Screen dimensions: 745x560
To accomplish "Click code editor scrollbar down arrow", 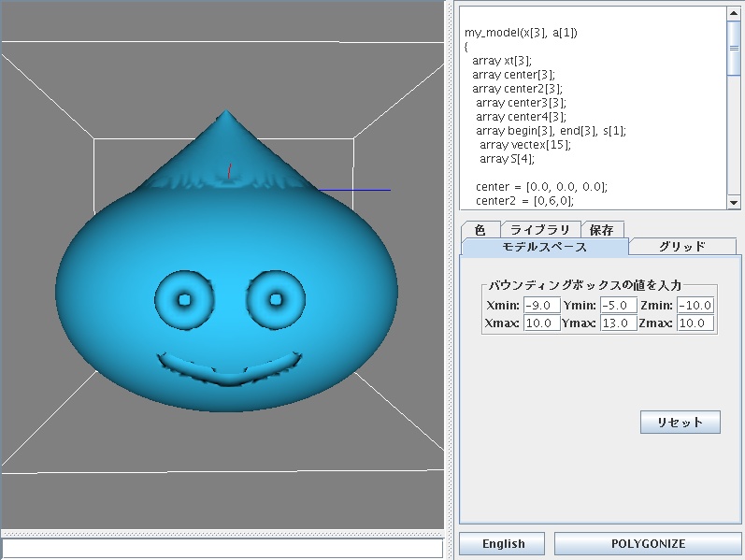I will 734,202.
